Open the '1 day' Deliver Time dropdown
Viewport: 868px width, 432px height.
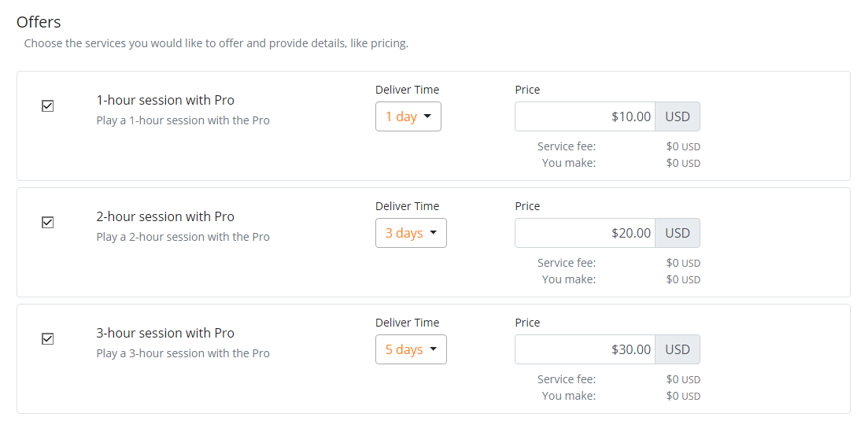[408, 116]
